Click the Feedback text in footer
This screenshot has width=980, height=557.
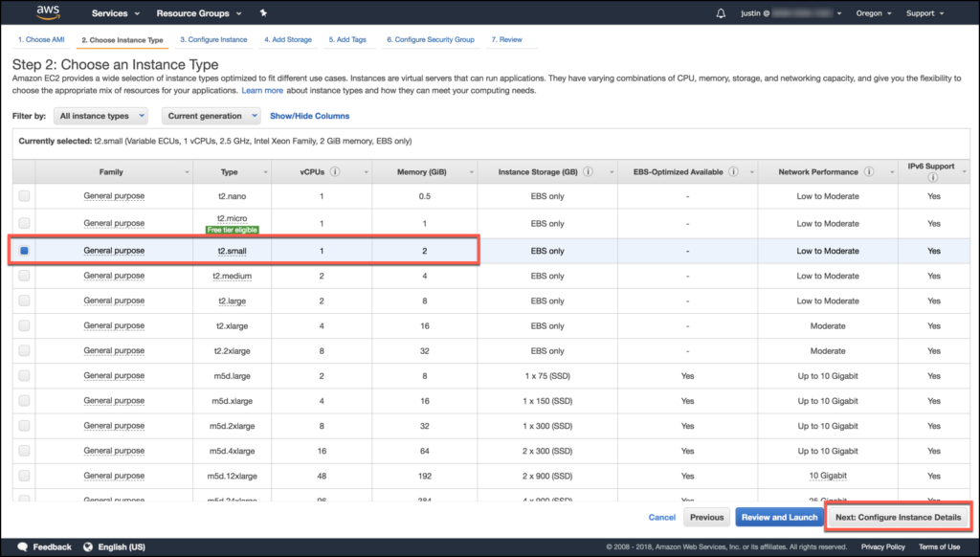click(x=53, y=547)
